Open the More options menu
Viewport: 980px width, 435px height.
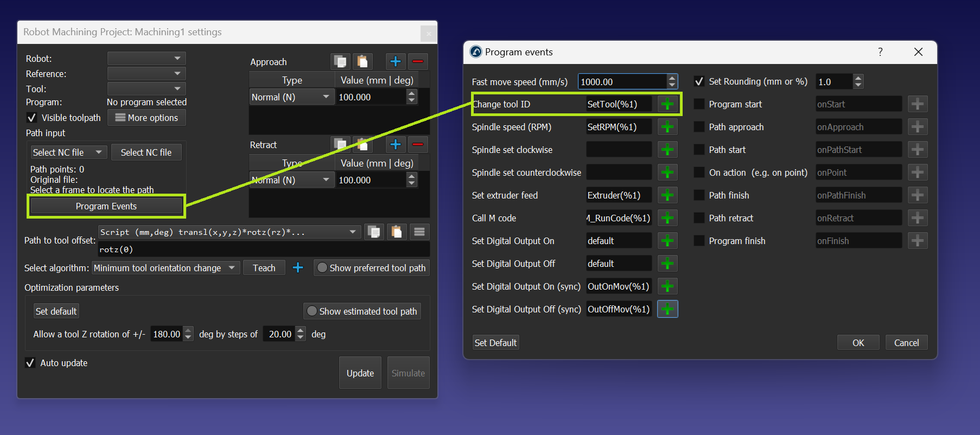[x=147, y=118]
